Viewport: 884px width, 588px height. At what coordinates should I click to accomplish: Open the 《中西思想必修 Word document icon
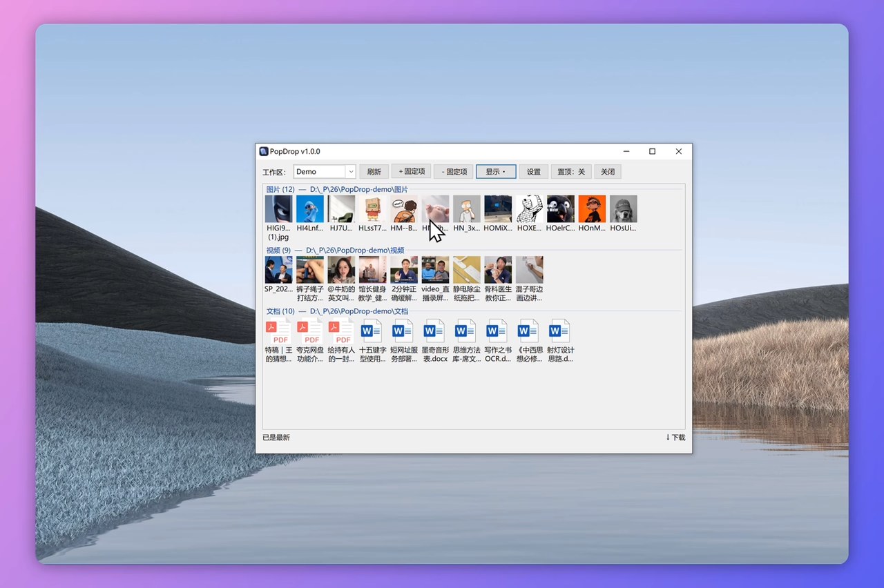coord(529,332)
